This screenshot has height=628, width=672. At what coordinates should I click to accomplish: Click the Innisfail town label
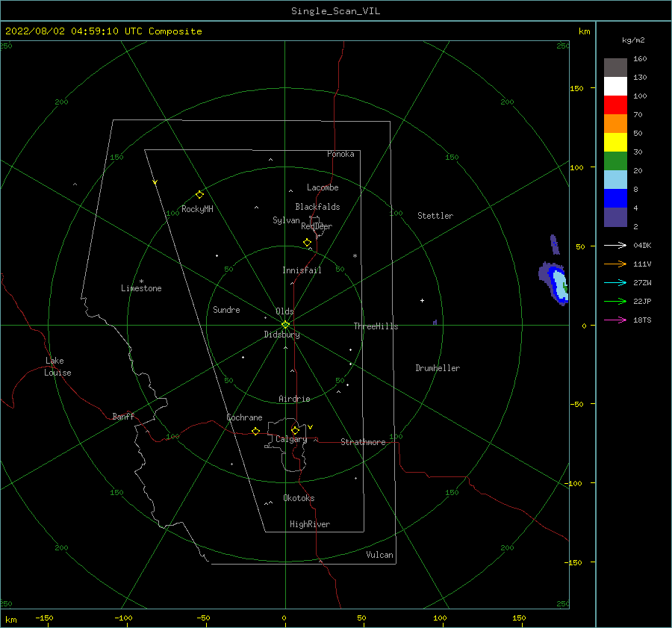(302, 270)
